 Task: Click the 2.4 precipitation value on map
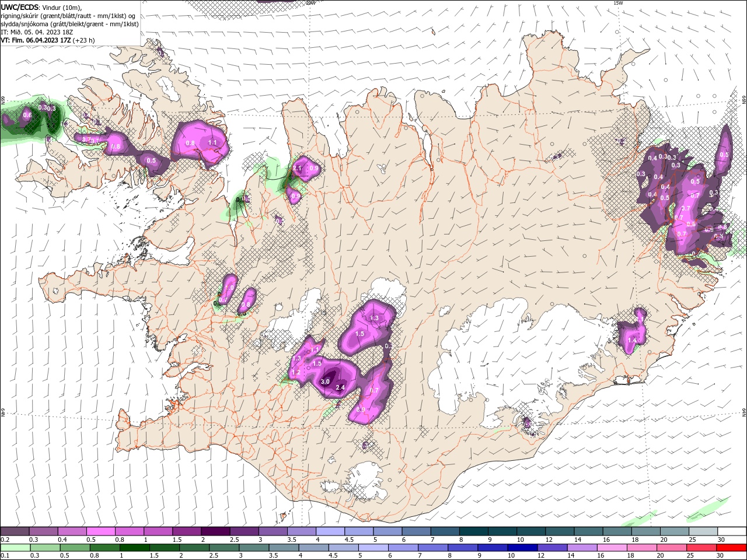pos(341,387)
